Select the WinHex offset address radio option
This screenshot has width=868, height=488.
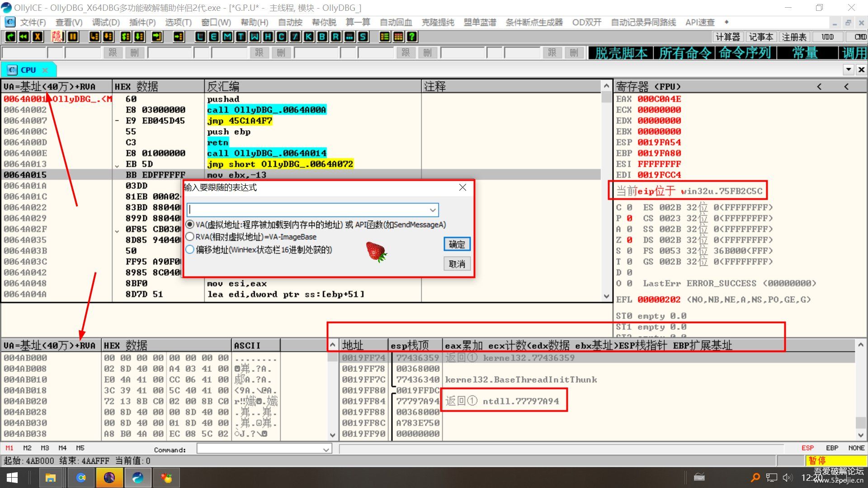(190, 249)
